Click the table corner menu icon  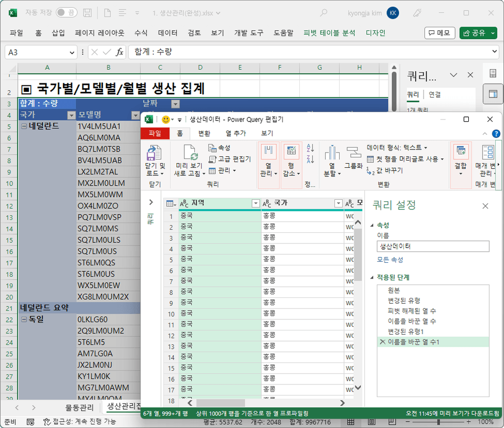(171, 204)
